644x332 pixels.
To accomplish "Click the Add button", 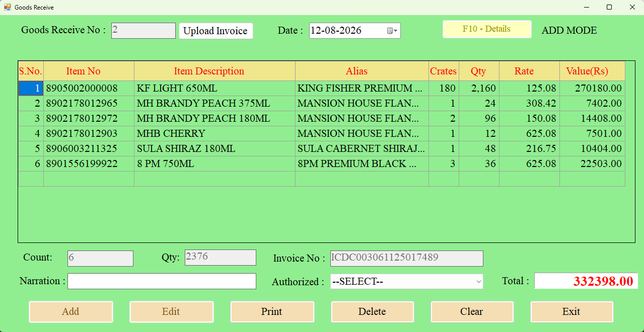I will pos(71,312).
